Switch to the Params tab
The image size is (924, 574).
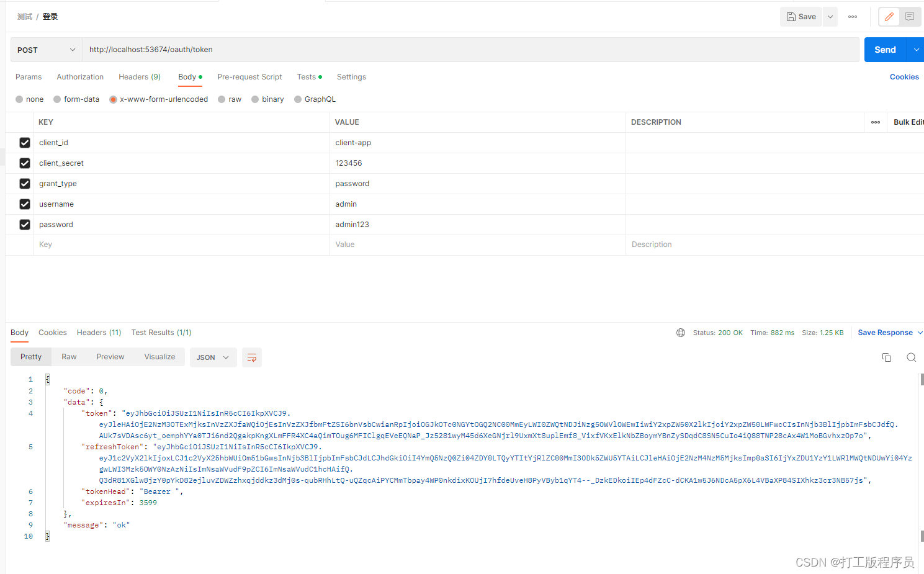coord(29,77)
